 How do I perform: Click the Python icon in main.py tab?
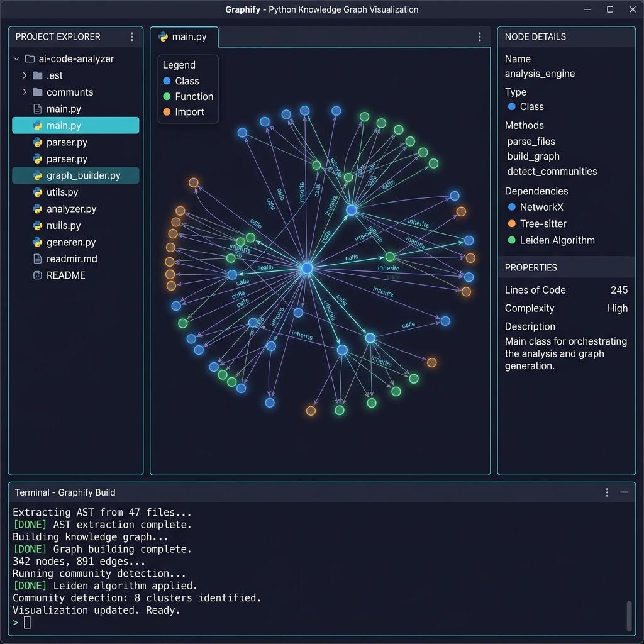click(x=163, y=37)
